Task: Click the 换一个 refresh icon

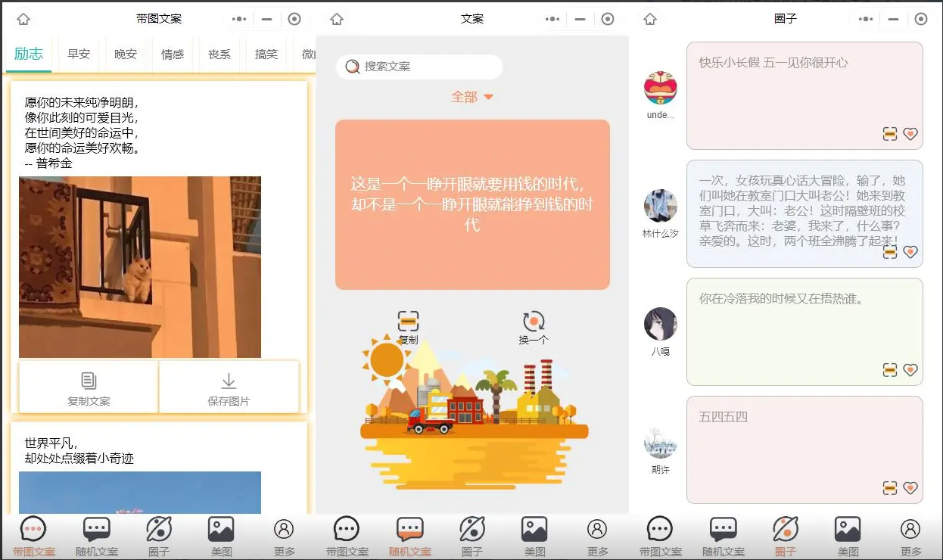Action: [534, 322]
